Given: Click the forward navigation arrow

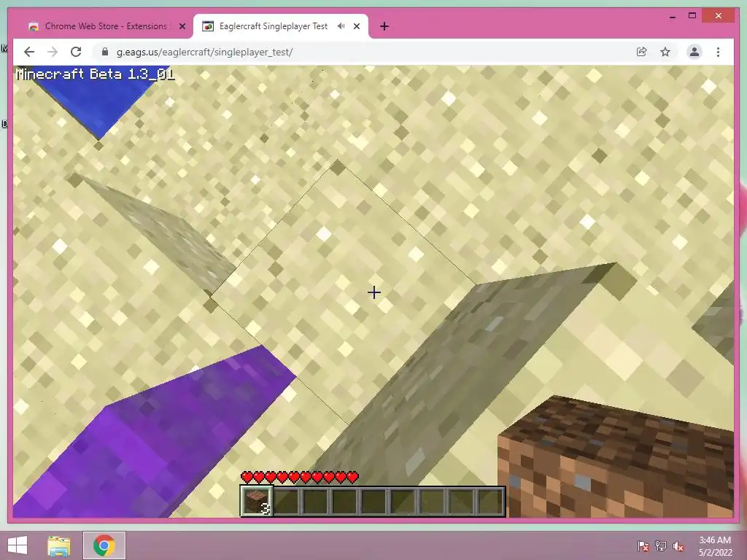Looking at the screenshot, I should 53,52.
